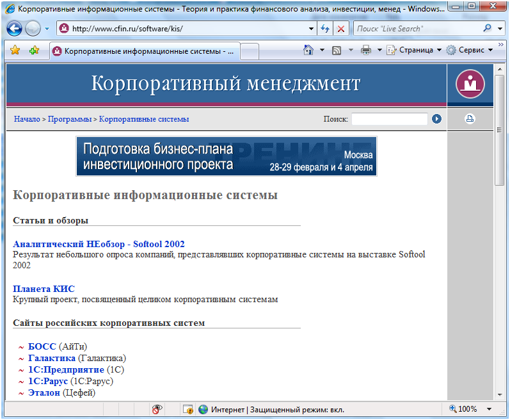The image size is (510, 420).
Task: Select the Корпоративные информационные системы browser tab
Action: pyautogui.click(x=145, y=51)
